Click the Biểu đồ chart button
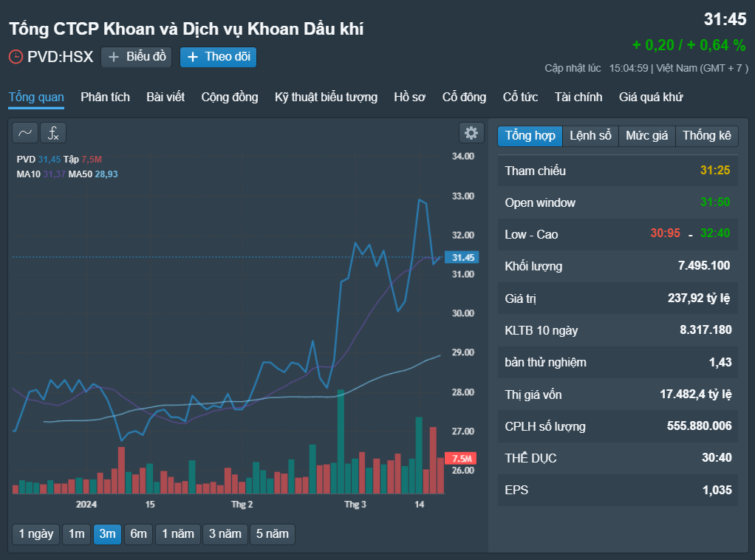Screen dimensions: 755x560 137,58
